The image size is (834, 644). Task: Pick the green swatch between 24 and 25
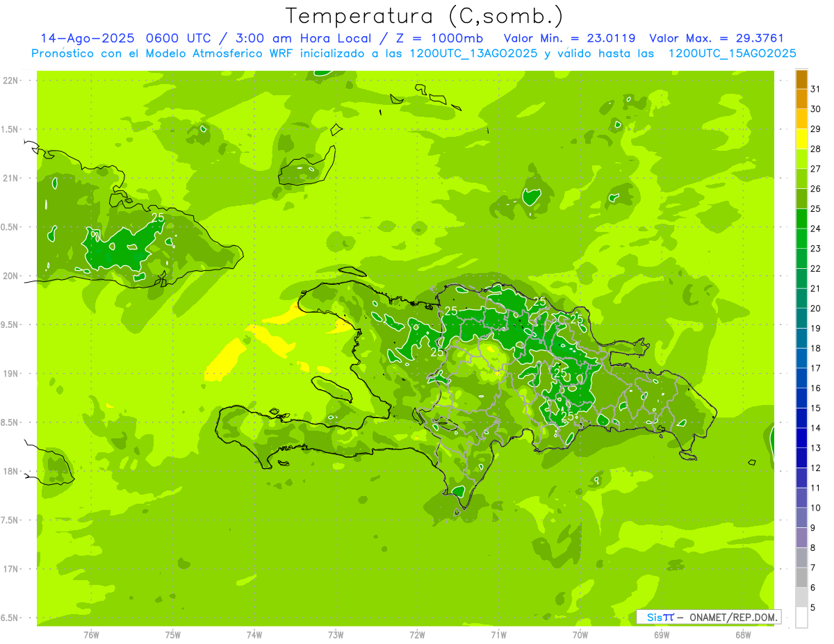point(801,219)
